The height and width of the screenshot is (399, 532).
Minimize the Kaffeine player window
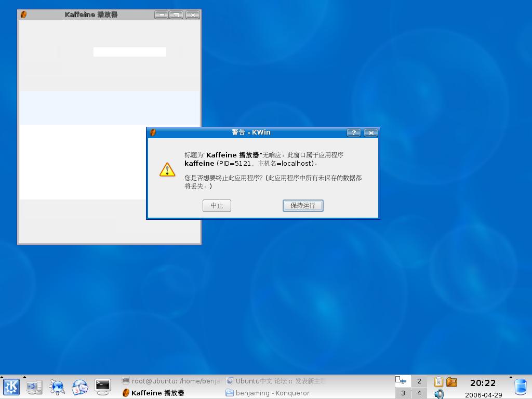pos(162,15)
